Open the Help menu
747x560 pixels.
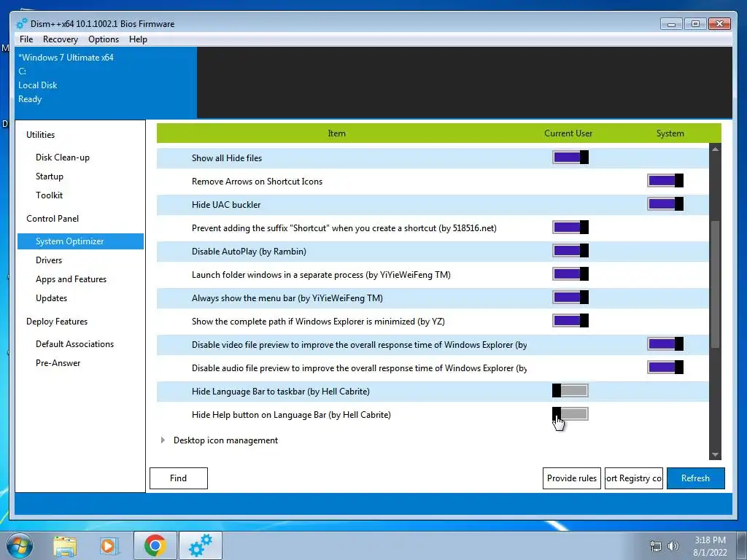pyautogui.click(x=138, y=39)
